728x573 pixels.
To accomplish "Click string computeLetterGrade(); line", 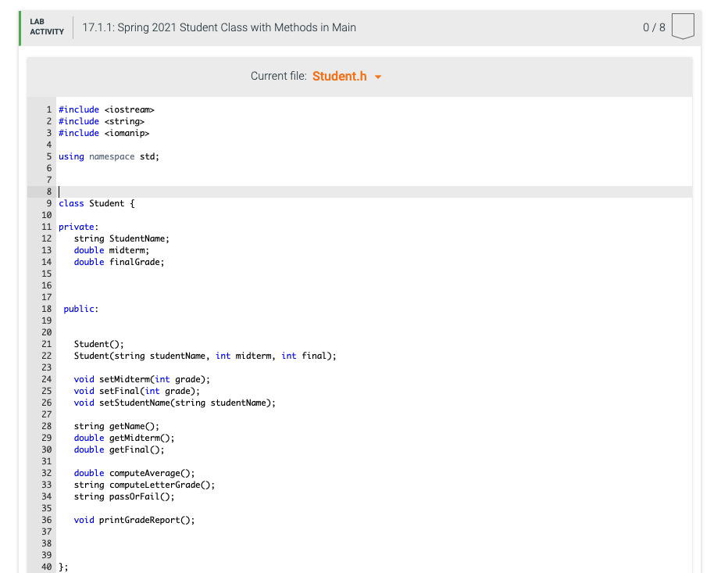I will point(145,485).
